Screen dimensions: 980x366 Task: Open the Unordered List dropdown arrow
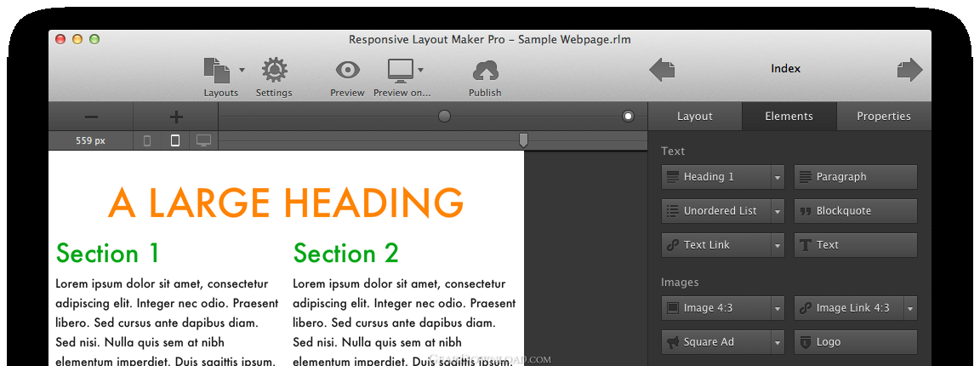tap(778, 211)
